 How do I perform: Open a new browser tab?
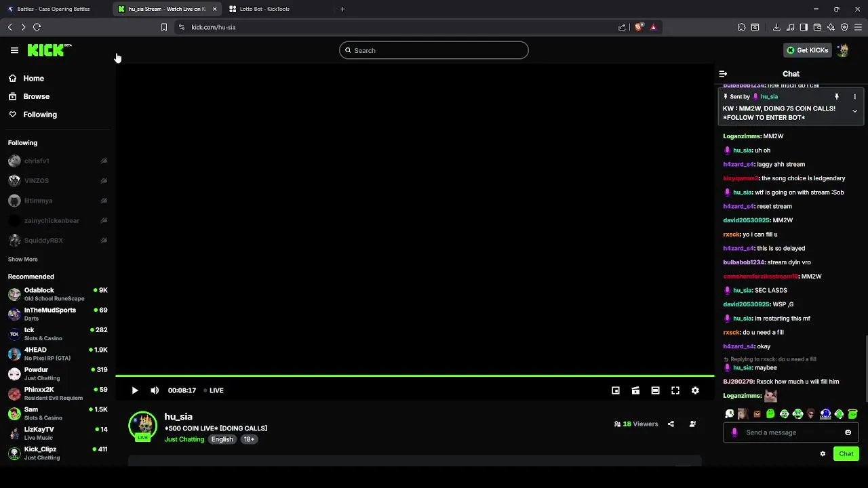point(342,9)
